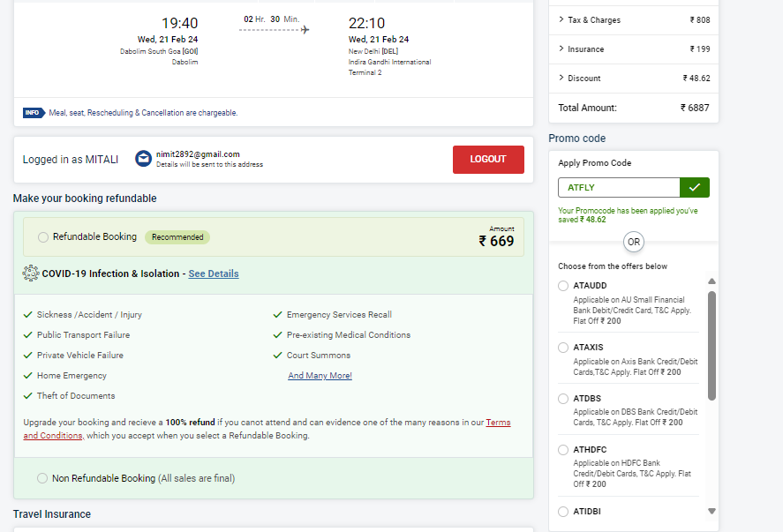The width and height of the screenshot is (783, 532).
Task: Click the COVID-19 virus icon
Action: (x=31, y=273)
